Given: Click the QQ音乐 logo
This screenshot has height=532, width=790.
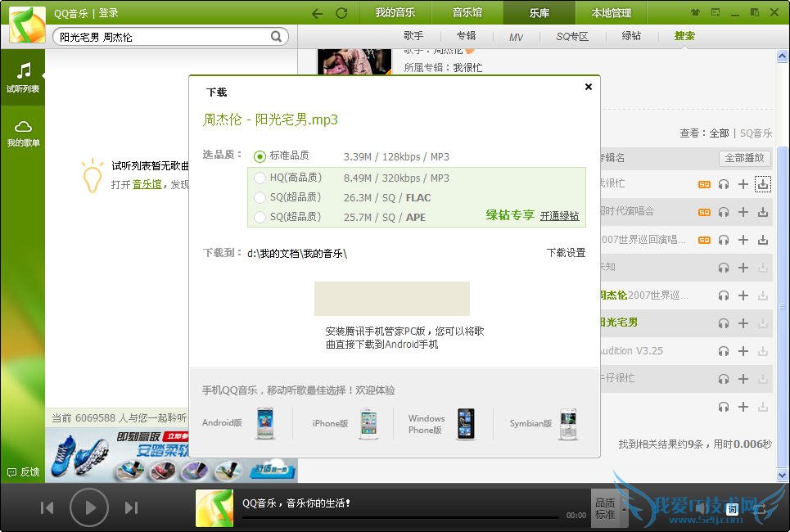Looking at the screenshot, I should (x=27, y=25).
